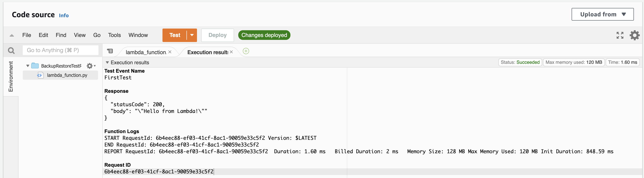Toggle fullscreen editor mode icon

tap(620, 35)
